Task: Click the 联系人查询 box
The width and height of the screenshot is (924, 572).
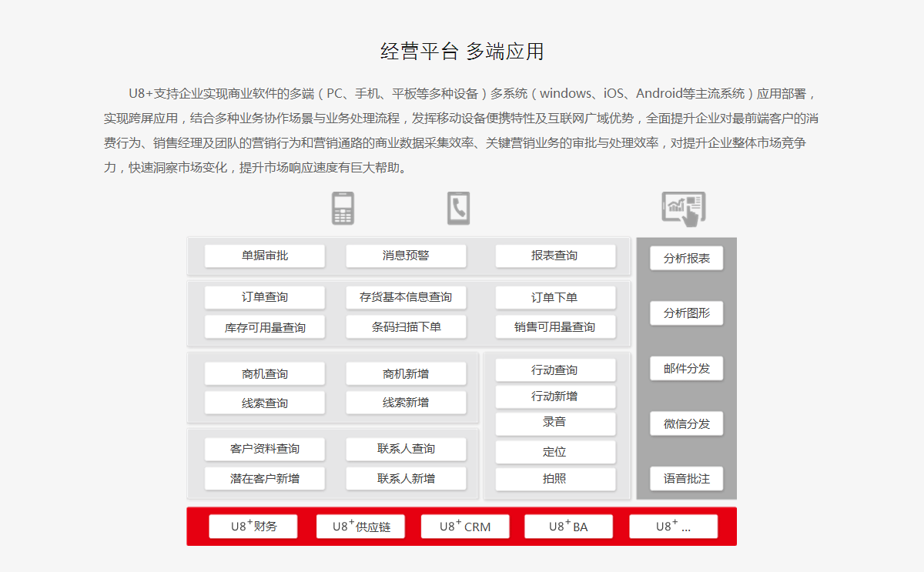Action: 406,449
